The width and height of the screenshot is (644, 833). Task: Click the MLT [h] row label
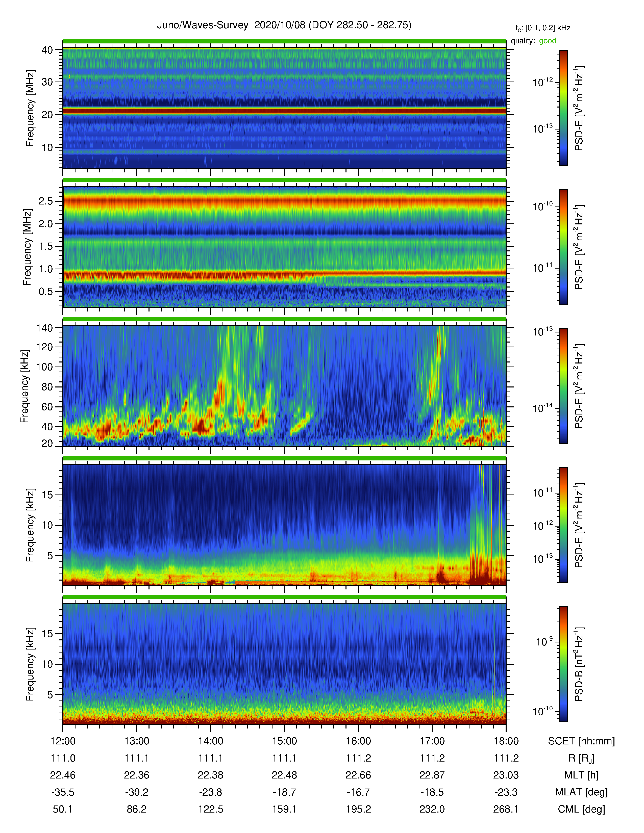581,775
